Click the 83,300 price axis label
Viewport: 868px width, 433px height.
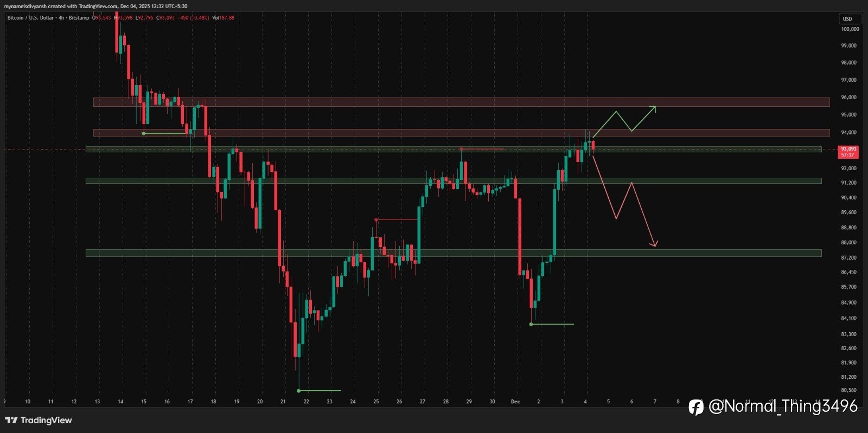[x=849, y=334]
